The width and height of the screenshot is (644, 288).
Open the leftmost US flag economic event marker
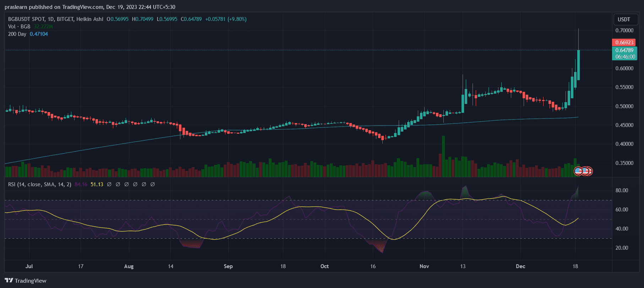coord(578,171)
